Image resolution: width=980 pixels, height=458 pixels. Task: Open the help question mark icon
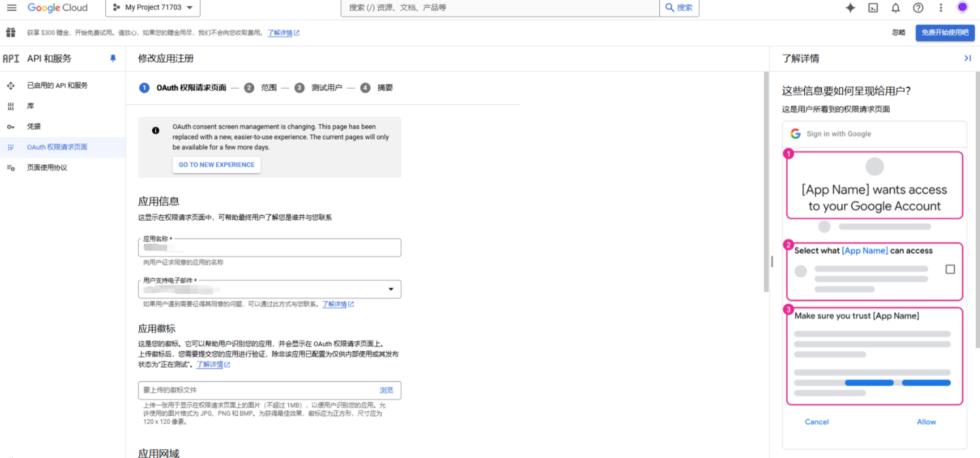point(919,8)
